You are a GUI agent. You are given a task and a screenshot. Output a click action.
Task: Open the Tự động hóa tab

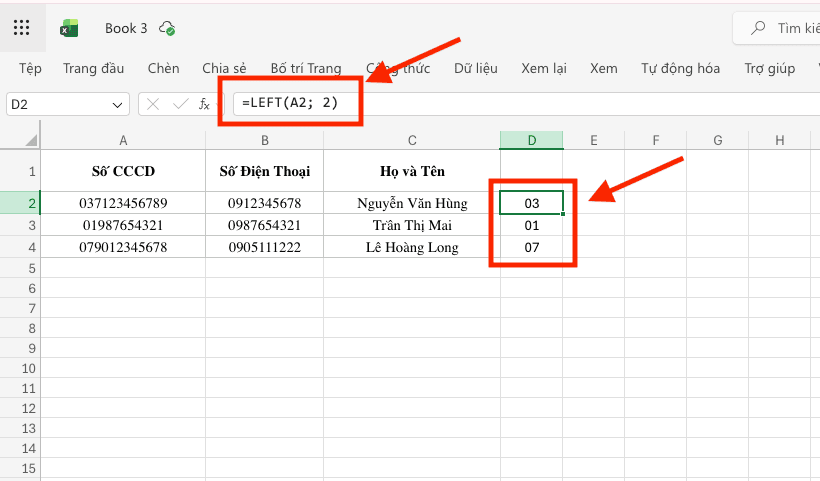680,68
